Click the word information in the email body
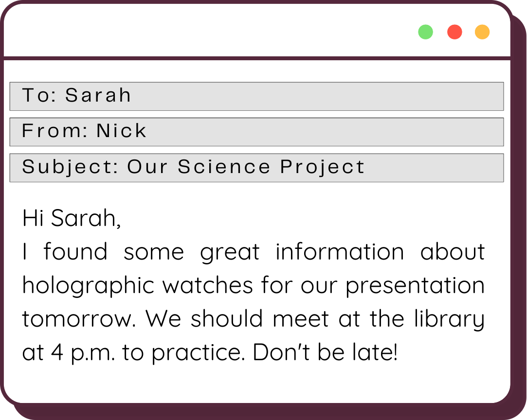Viewport: 527px width, 420px height. (x=340, y=252)
